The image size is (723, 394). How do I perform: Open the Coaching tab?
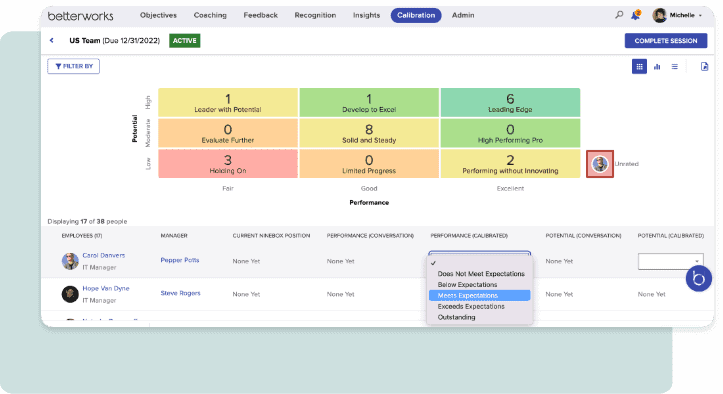210,15
